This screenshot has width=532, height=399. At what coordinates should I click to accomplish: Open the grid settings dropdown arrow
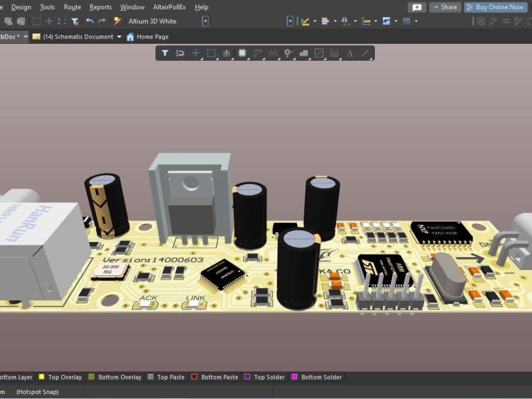[x=416, y=22]
